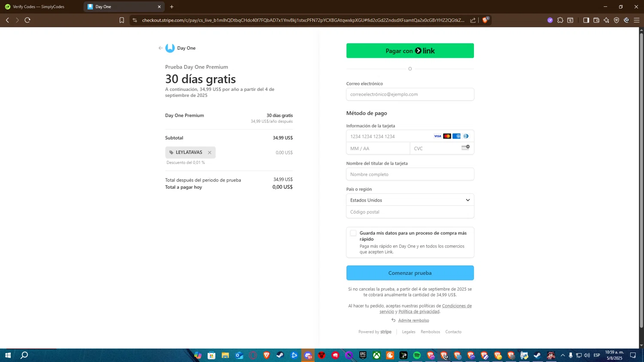Image resolution: width=644 pixels, height=362 pixels.
Task: Select the Day One browser tab
Action: [124, 7]
